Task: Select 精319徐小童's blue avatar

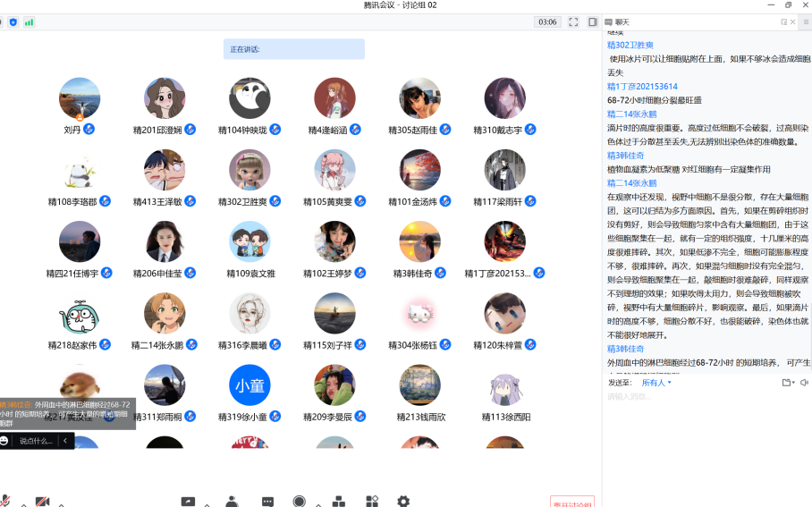Action: tap(250, 385)
